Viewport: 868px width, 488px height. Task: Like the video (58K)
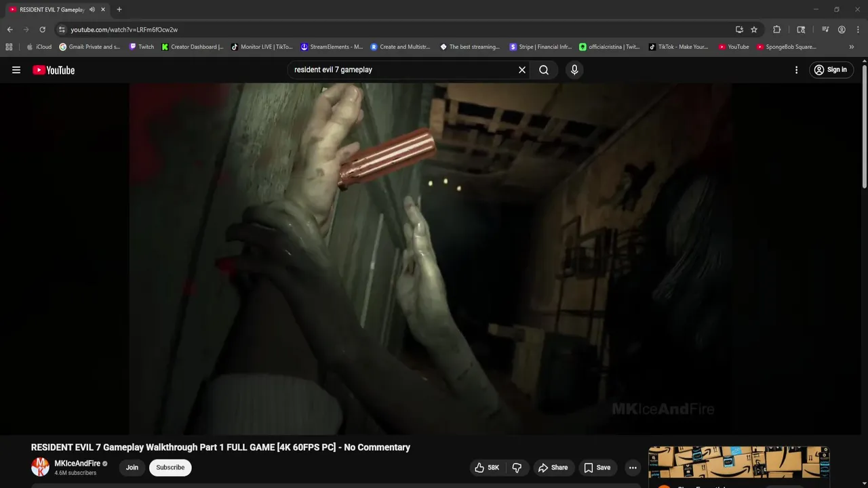487,468
